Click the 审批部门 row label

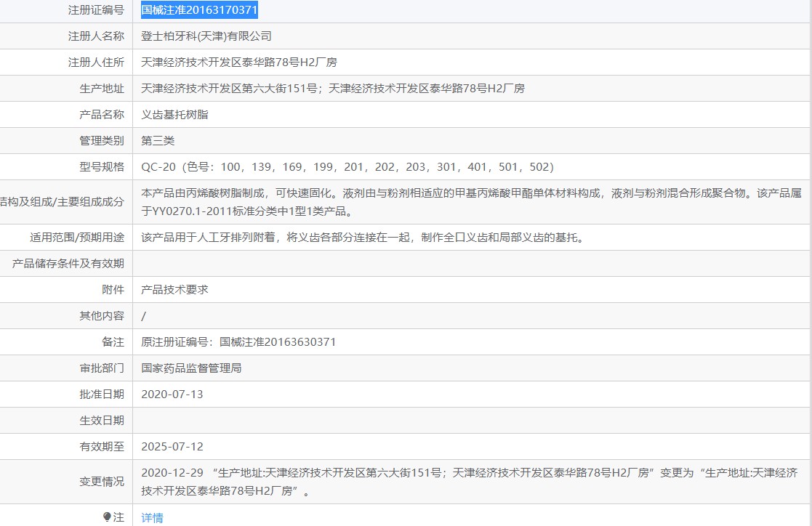tap(102, 368)
